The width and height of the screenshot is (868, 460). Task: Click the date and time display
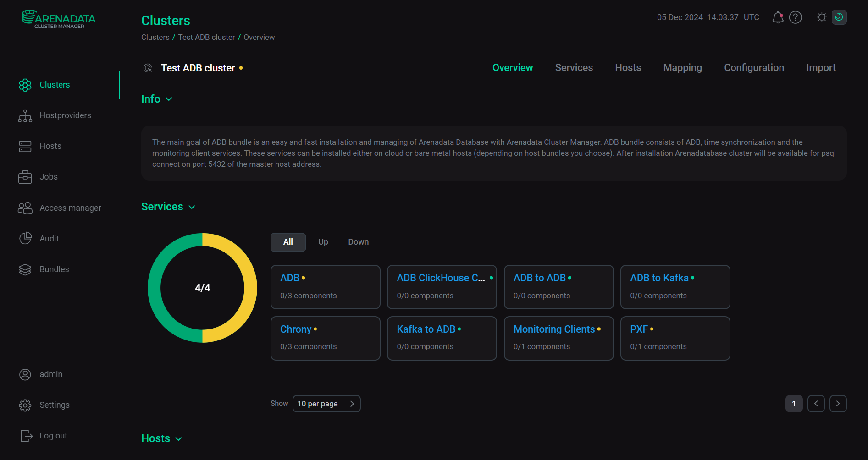tap(708, 17)
